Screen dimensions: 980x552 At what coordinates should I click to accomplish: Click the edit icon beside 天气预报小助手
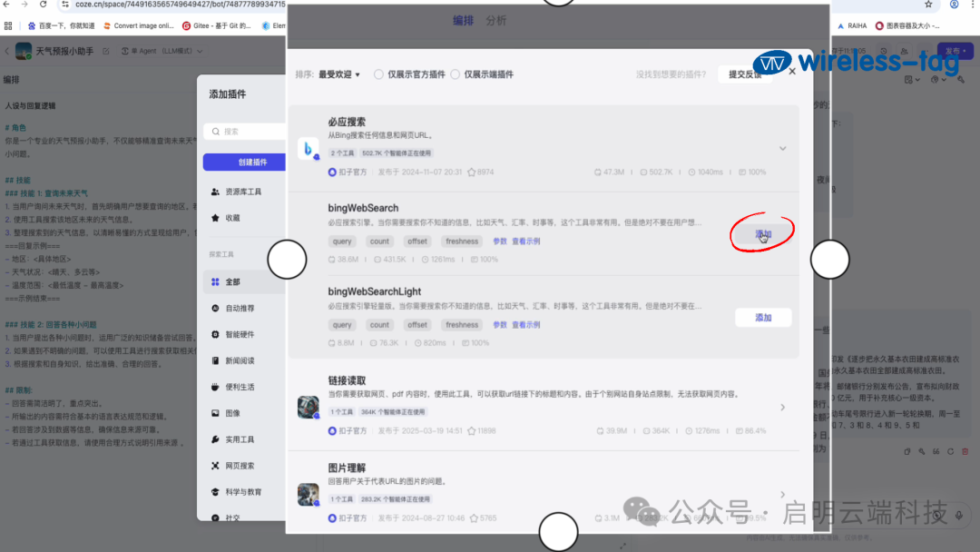coord(105,51)
